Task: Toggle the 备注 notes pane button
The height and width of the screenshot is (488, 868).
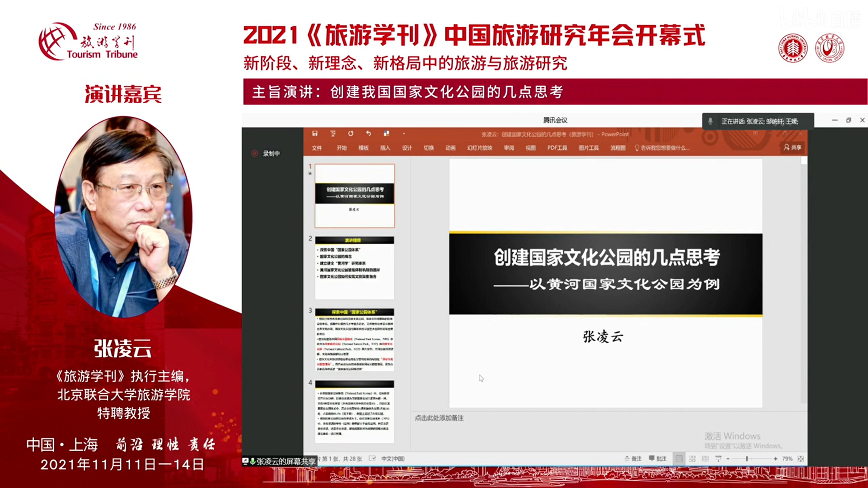Action: click(x=633, y=459)
